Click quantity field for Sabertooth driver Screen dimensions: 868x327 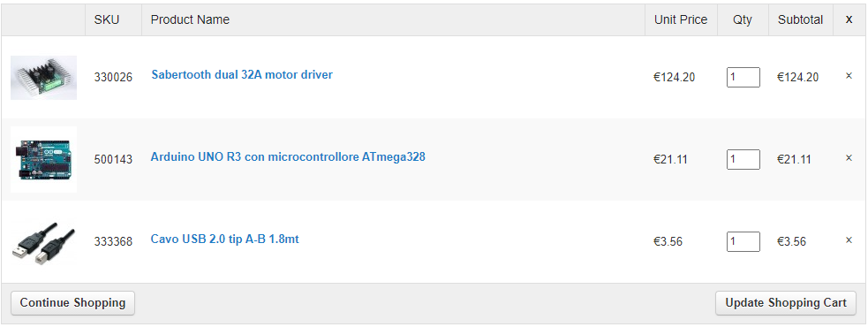[x=743, y=78]
